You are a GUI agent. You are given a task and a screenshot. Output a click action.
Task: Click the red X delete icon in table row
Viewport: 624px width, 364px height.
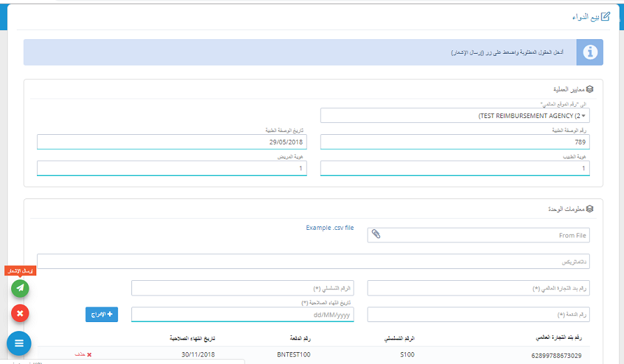(x=89, y=355)
